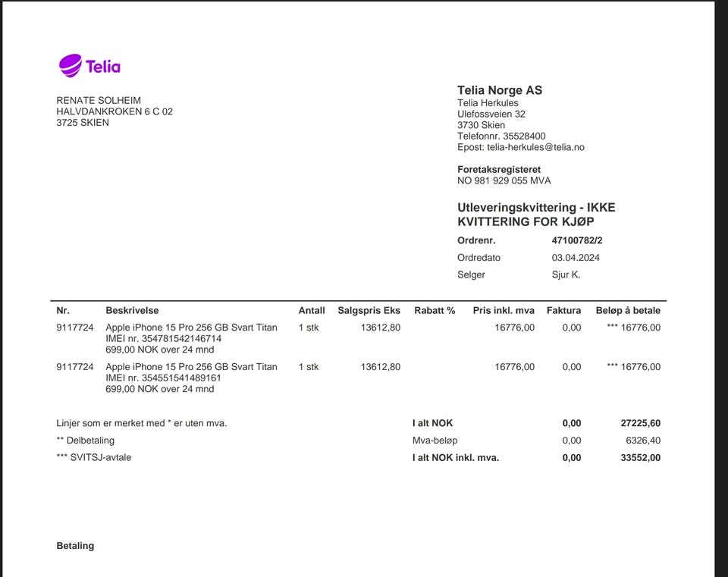Click the order date 03.04.2024
Image resolution: width=728 pixels, height=577 pixels.
(x=576, y=258)
